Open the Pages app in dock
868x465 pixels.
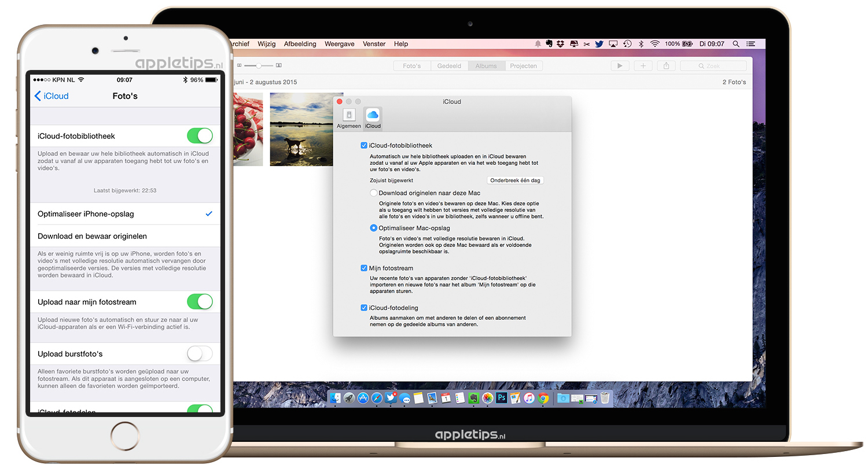point(516,398)
